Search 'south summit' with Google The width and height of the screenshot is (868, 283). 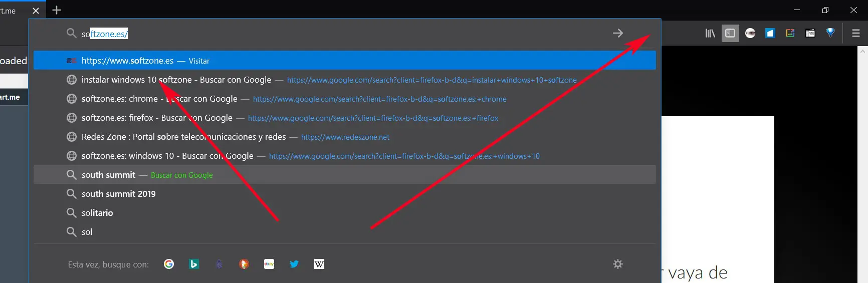(345, 175)
